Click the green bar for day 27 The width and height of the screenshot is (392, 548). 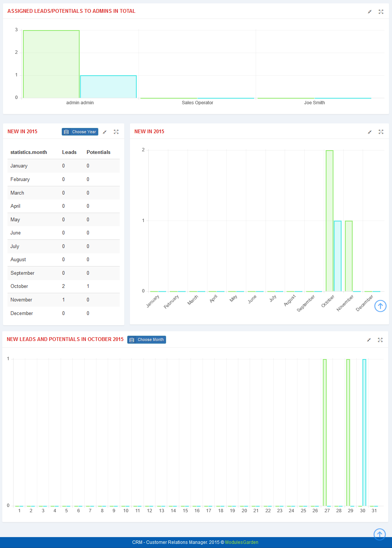[x=325, y=432]
